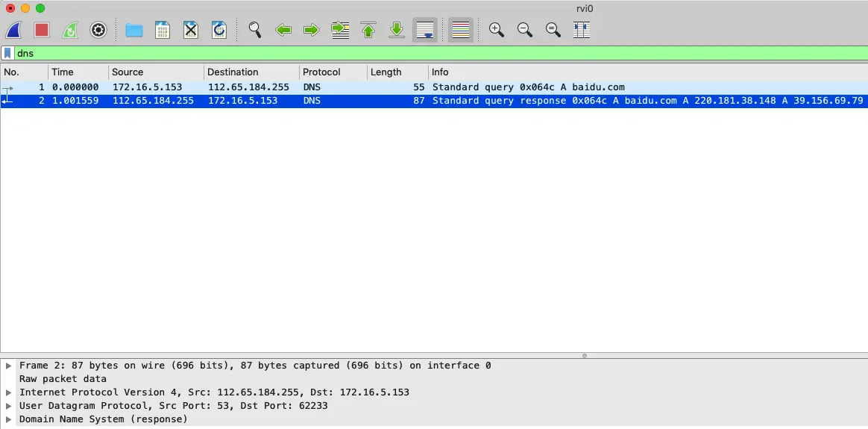Toggle auto-scroll during live capture
868x429 pixels.
pos(424,30)
